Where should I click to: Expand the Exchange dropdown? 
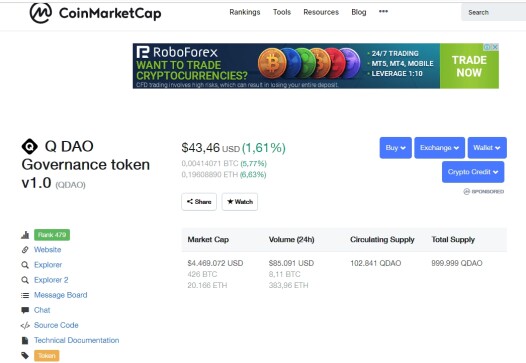[x=439, y=148]
